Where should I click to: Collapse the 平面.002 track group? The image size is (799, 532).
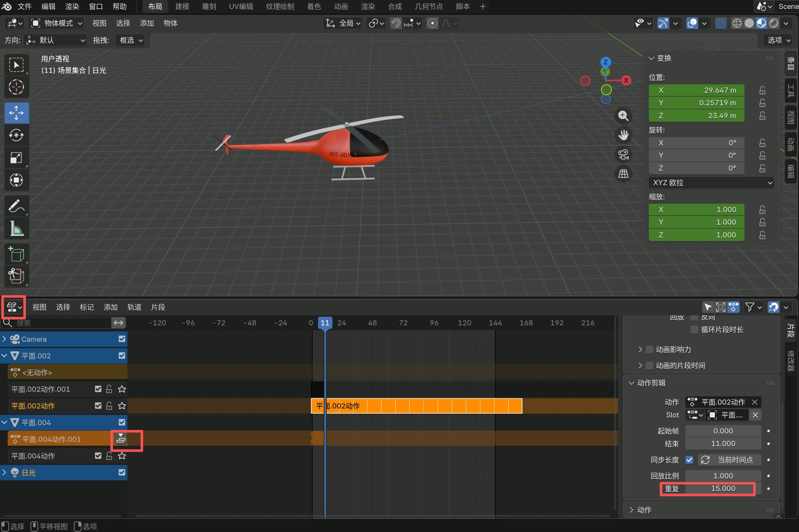[x=4, y=356]
